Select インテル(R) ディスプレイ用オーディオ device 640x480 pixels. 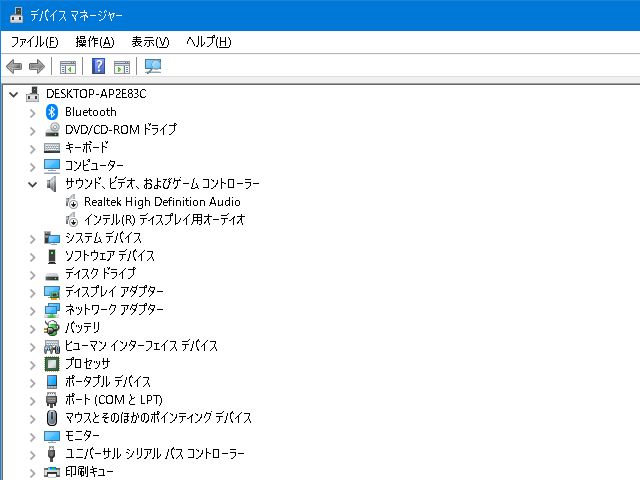pyautogui.click(x=164, y=220)
